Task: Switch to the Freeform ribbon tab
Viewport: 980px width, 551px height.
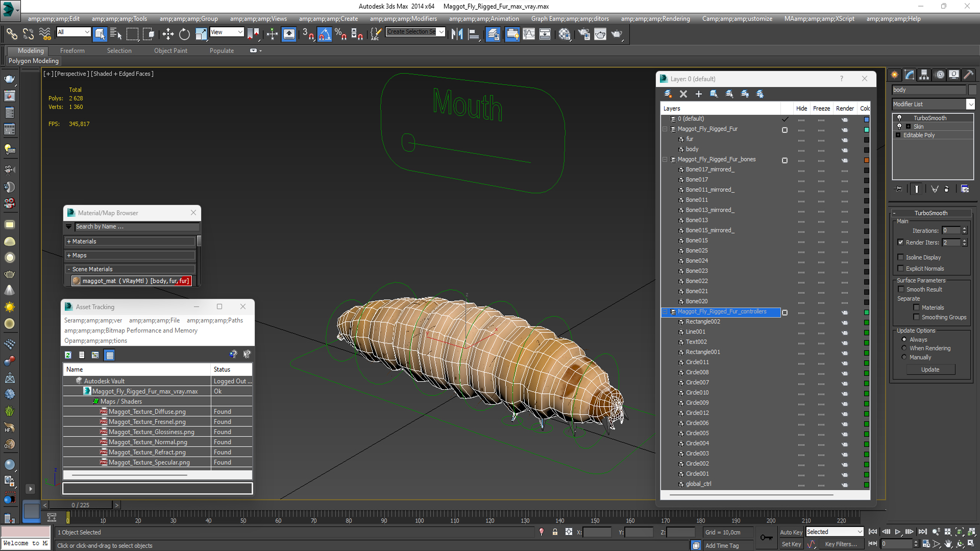Action: tap(72, 51)
